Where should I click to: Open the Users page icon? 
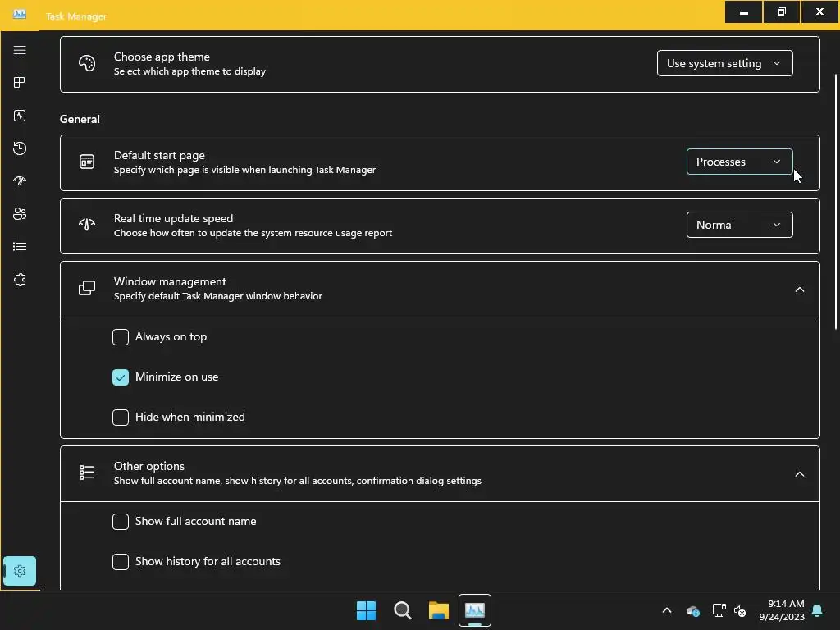20,214
